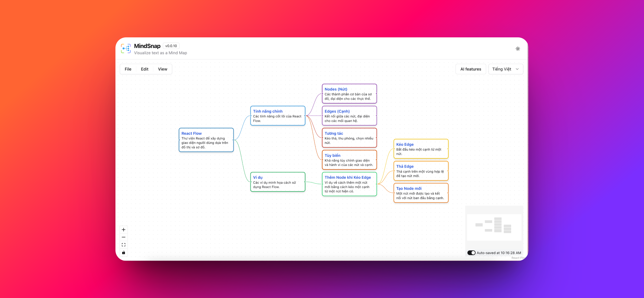Toggle interactivity with the lock icon
644x298 pixels.
(124, 253)
